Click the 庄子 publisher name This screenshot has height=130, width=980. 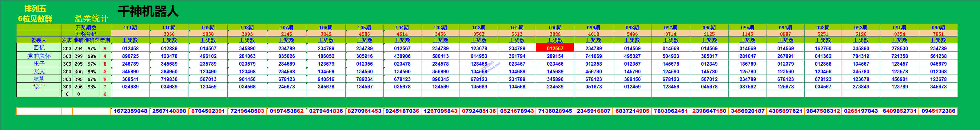(39, 64)
